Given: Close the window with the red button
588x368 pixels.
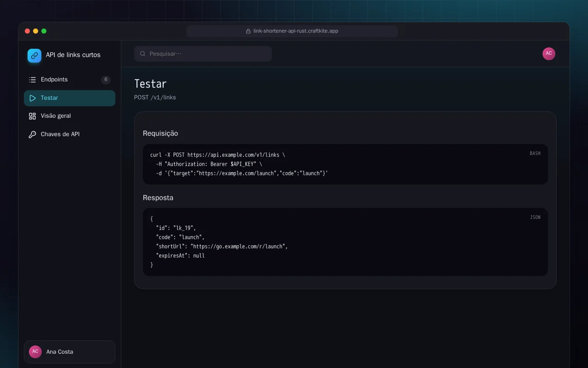Looking at the screenshot, I should click(27, 31).
